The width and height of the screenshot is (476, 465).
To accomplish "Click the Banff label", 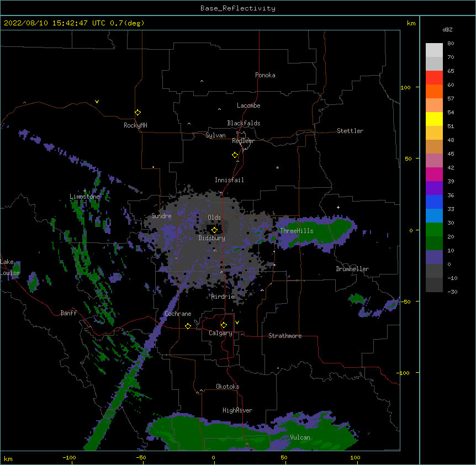I will (x=68, y=313).
